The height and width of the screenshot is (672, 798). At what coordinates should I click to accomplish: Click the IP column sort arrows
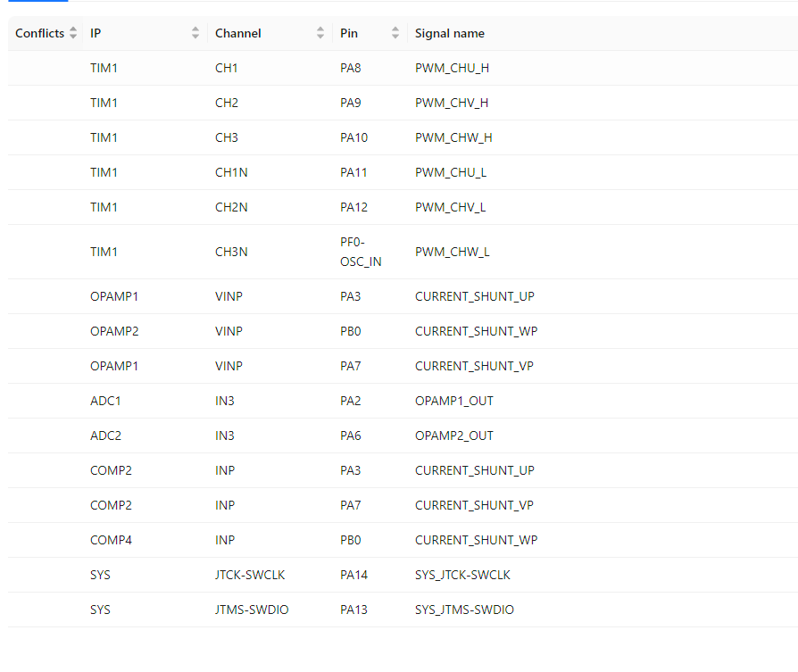[195, 33]
